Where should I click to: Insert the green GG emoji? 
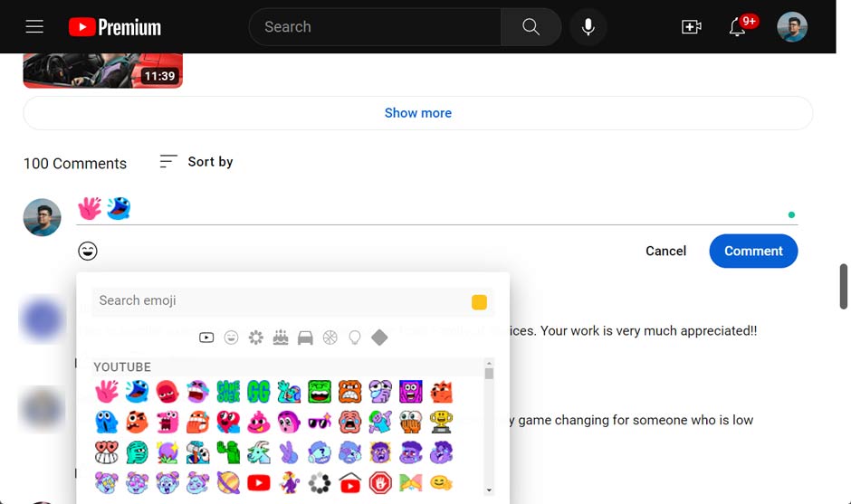(259, 392)
